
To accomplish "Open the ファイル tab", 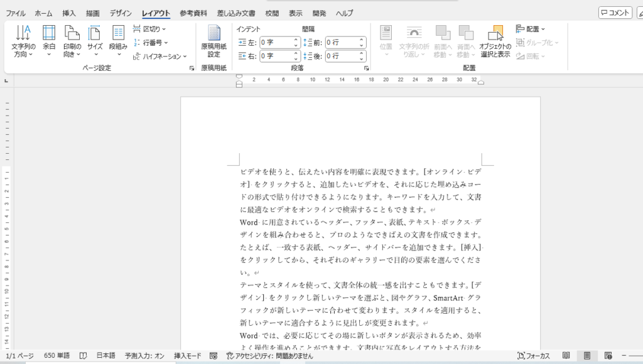I will point(16,13).
